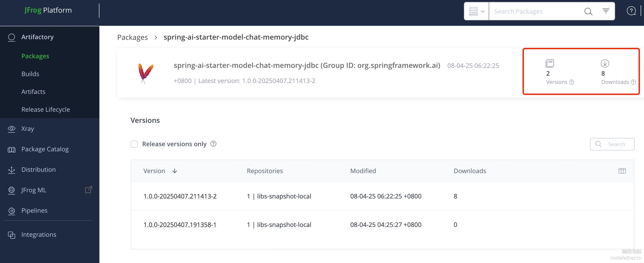Click the Package Catalog map icon
644x263 pixels.
[12, 150]
